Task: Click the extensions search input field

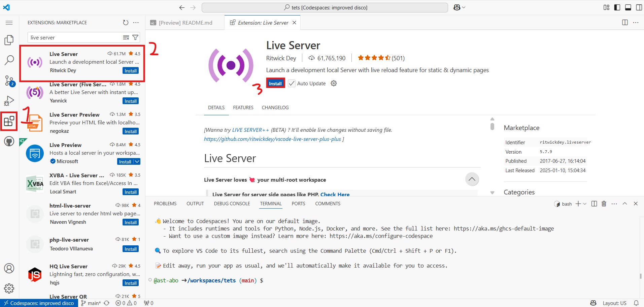Action: pos(76,37)
